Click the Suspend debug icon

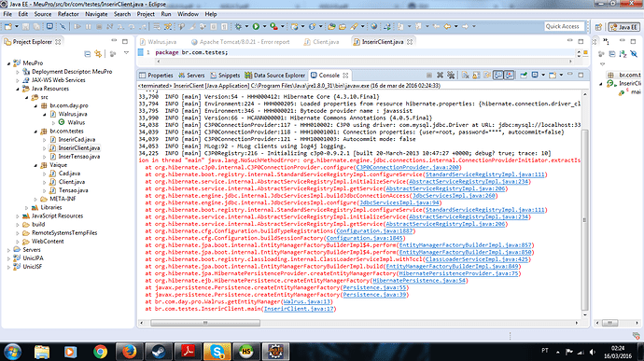pyautogui.click(x=89, y=27)
